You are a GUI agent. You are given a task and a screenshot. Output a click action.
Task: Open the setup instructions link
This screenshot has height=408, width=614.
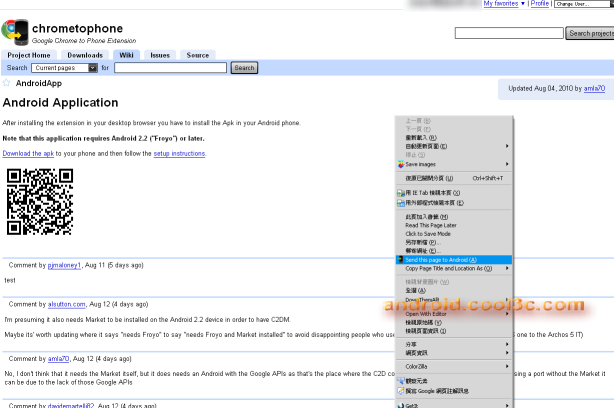[x=179, y=153]
